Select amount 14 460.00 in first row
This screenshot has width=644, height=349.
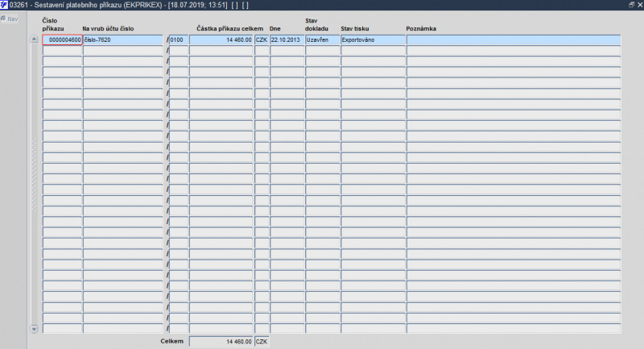(221, 39)
